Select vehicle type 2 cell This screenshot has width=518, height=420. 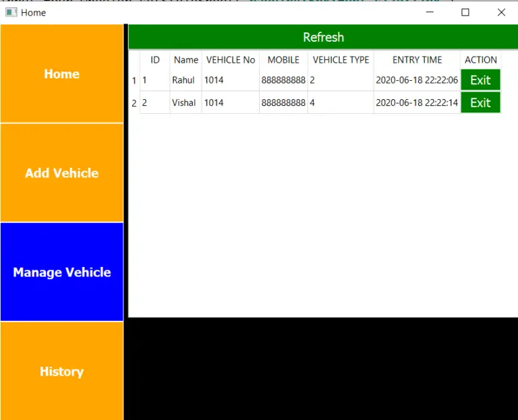pyautogui.click(x=341, y=80)
